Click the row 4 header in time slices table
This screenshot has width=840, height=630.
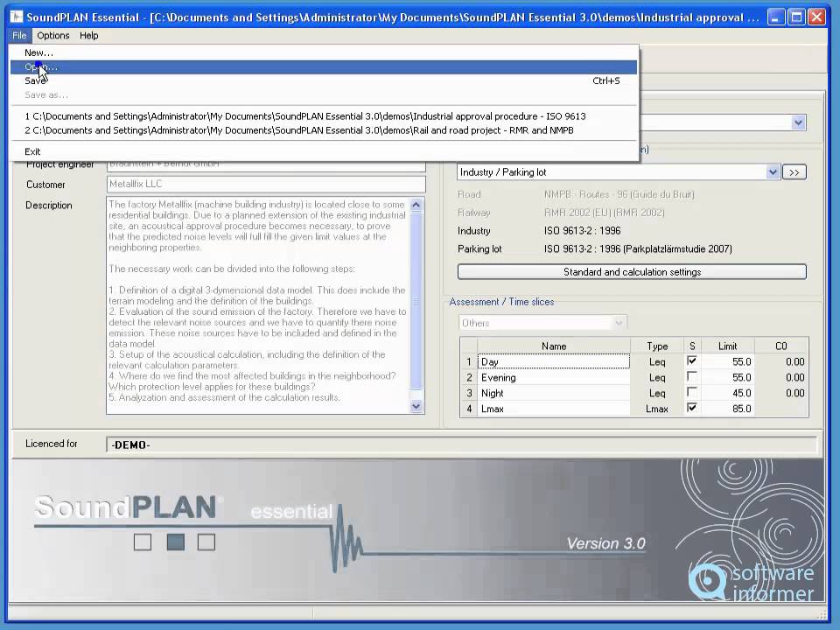469,409
